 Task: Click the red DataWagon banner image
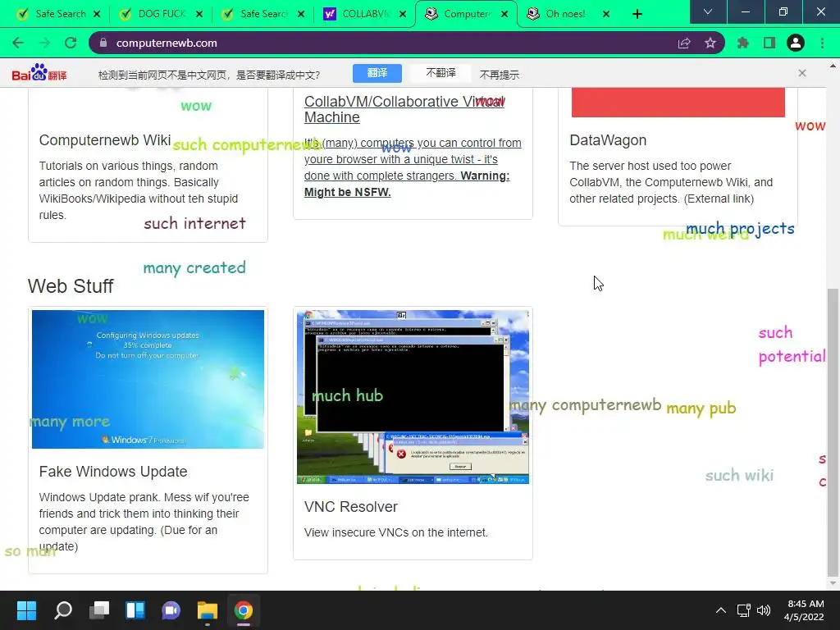678,103
